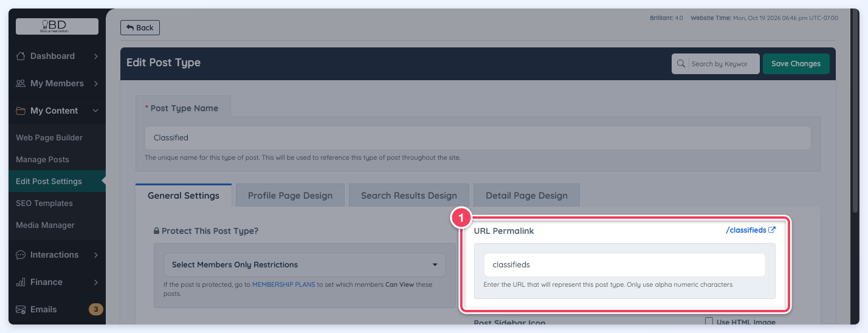Click the Brilliant: 4.0 version text
This screenshot has width=868, height=333.
(666, 18)
